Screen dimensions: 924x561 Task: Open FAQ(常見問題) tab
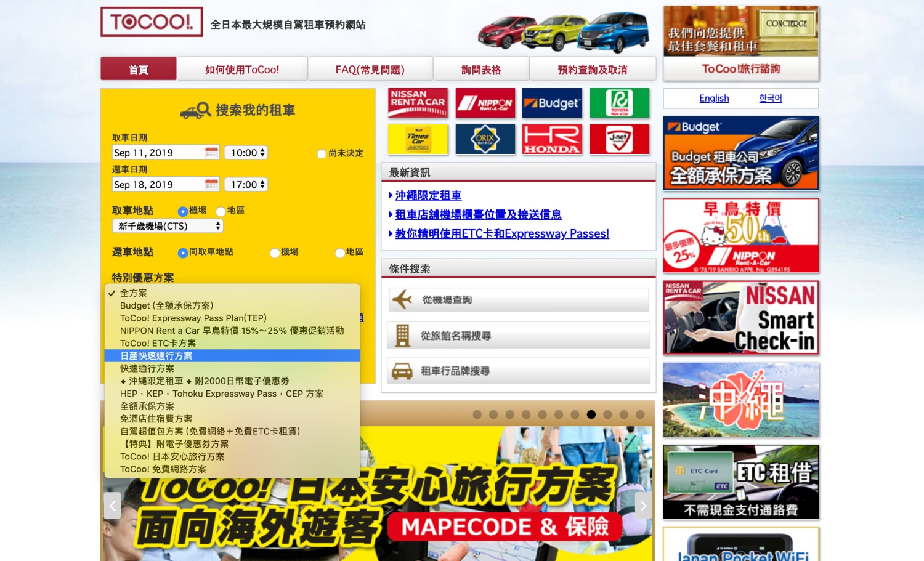pyautogui.click(x=370, y=69)
